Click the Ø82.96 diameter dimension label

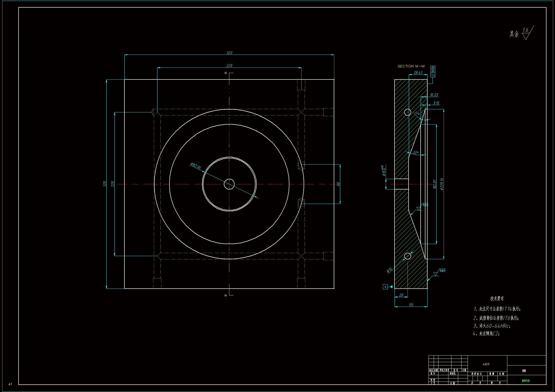click(196, 166)
